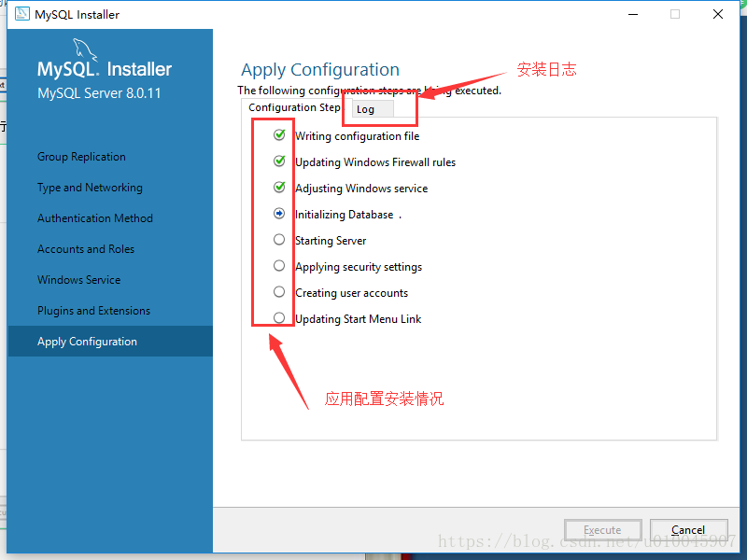This screenshot has width=747, height=560.
Task: Minimize the MySQL Installer window
Action: (x=633, y=14)
